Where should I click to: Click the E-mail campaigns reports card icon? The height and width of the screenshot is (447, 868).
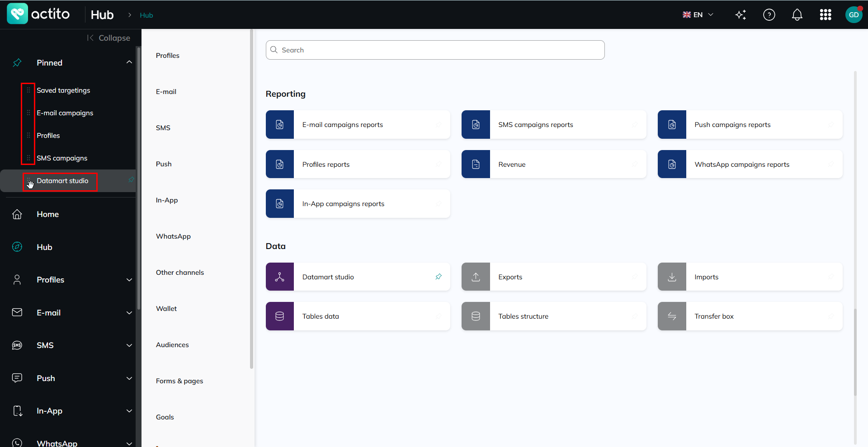click(280, 125)
